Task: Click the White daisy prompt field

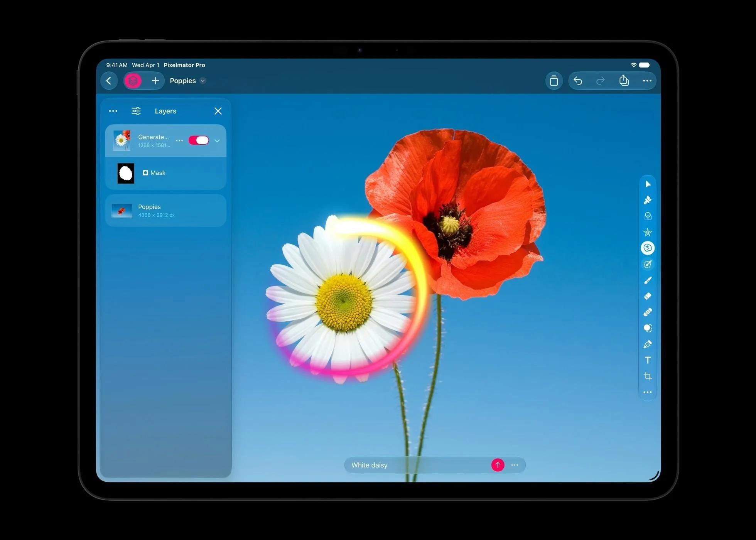Action: click(x=418, y=465)
